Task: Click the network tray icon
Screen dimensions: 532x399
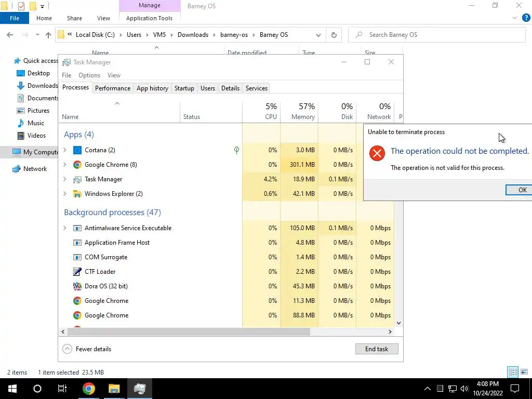Action: coord(453,389)
